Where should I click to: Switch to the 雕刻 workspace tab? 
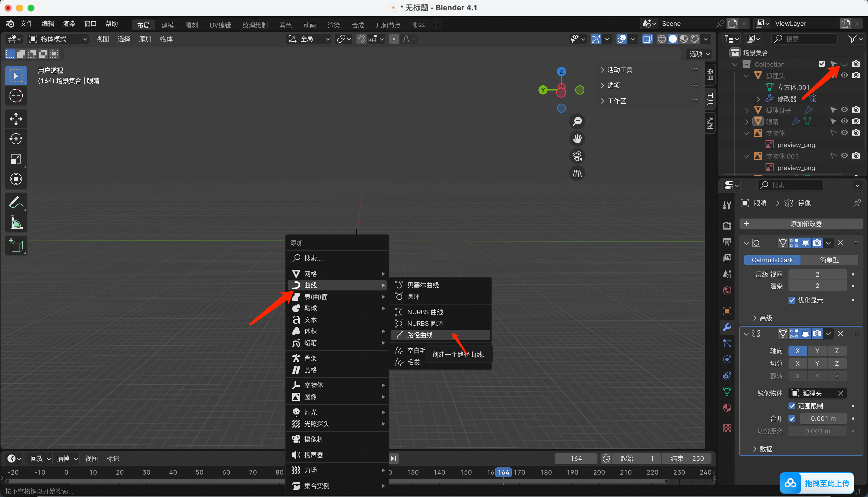[191, 25]
